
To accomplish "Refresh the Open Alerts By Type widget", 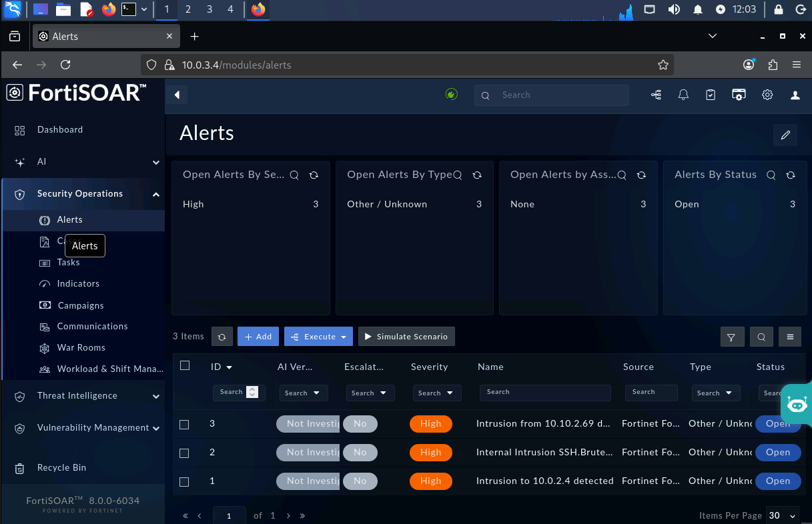I will [x=477, y=175].
